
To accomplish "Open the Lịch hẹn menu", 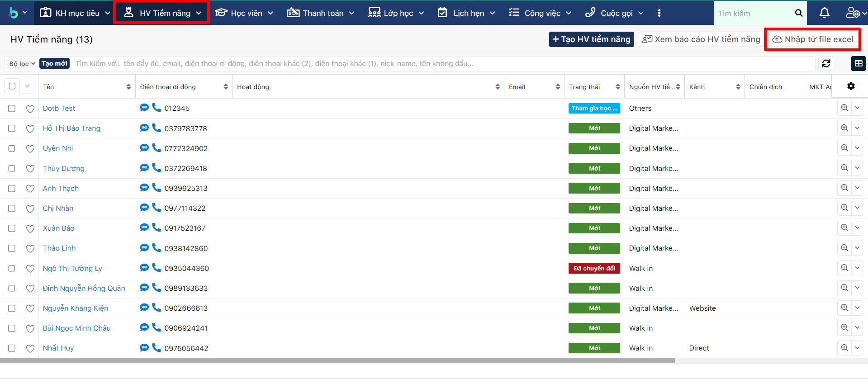I will point(466,13).
